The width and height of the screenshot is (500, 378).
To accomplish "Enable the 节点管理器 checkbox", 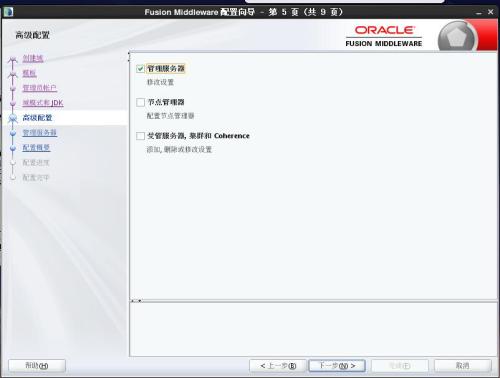I will click(140, 102).
